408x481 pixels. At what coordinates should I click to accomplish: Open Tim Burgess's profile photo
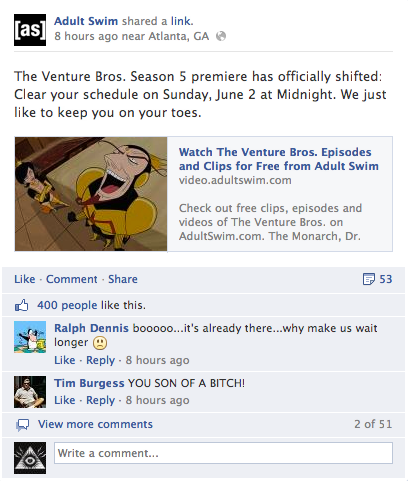30,392
